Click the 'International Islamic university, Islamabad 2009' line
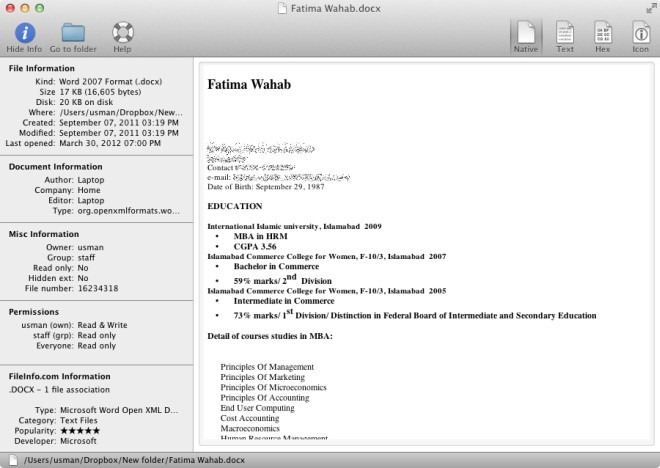Screen dimensions: 660x468 click(x=294, y=226)
